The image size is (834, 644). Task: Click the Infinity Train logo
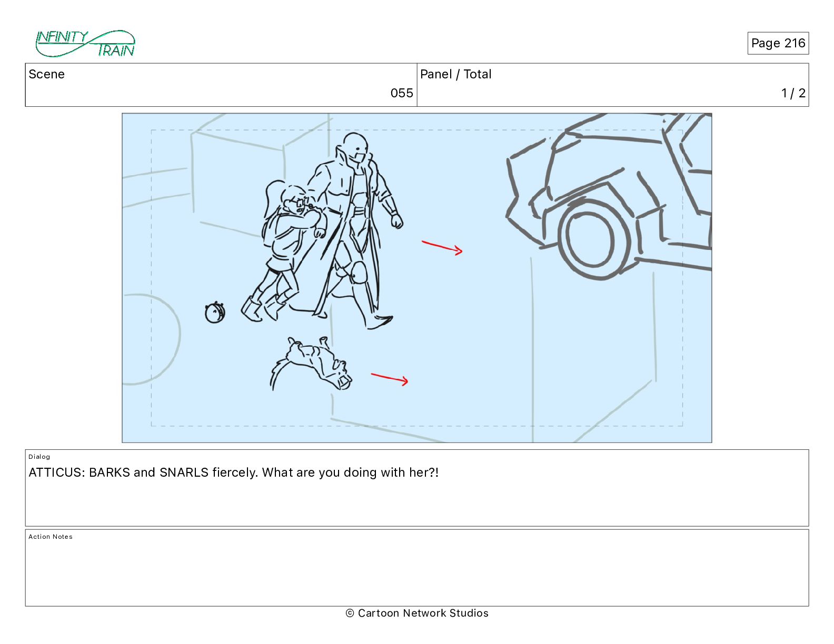[x=85, y=44]
